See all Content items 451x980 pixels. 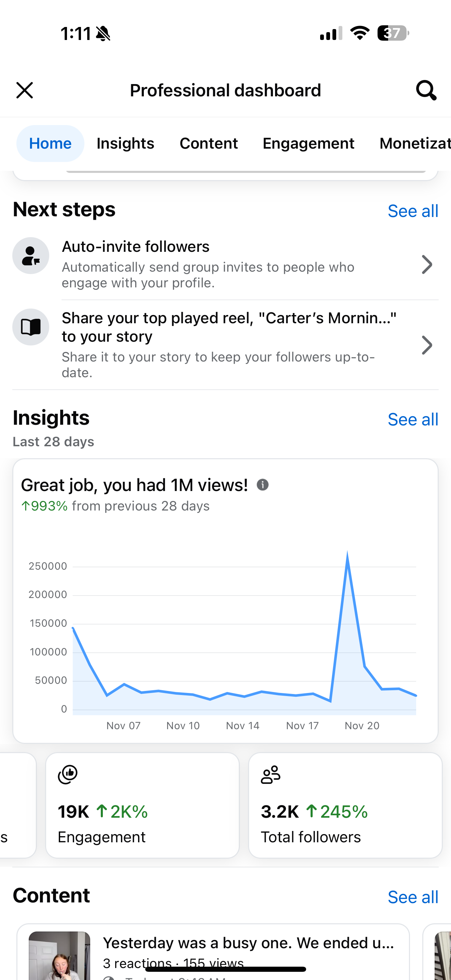coord(413,897)
